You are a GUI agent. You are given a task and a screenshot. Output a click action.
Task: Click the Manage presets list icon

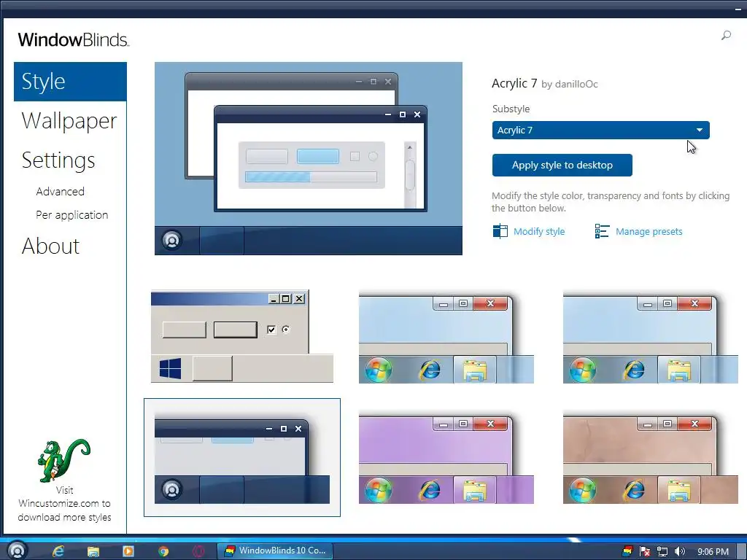(602, 231)
